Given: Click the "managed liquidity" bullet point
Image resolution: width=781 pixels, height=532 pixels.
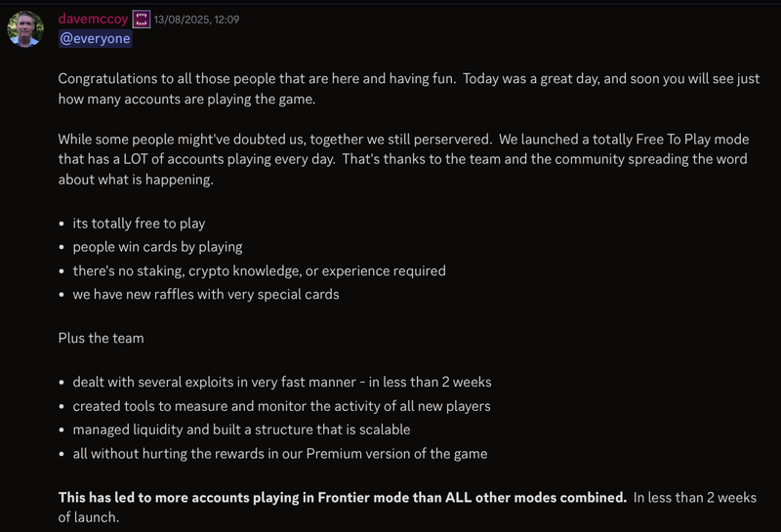Looking at the screenshot, I should tap(241, 430).
